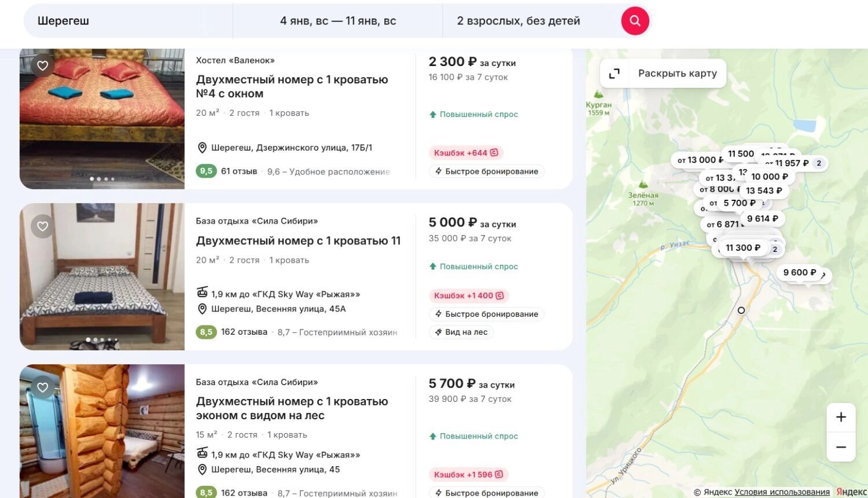This screenshot has width=868, height=498.
Task: Click the Кэшбэк +1 400 badge
Action: (468, 295)
